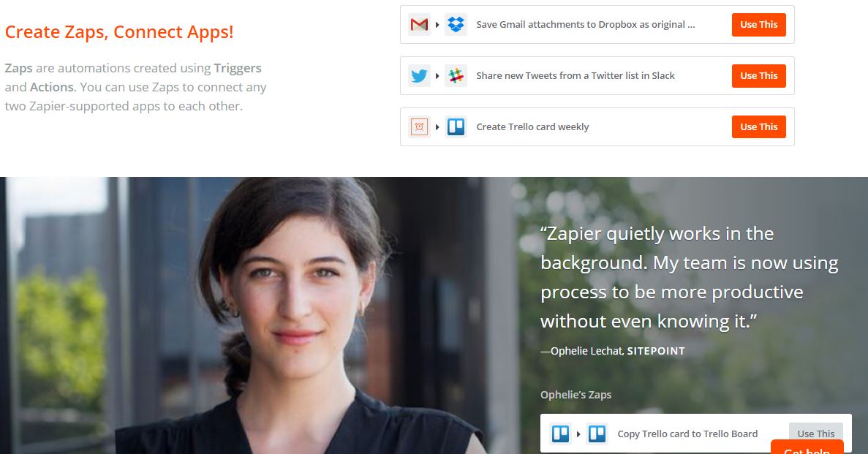Click the alarm clock schedule icon

point(419,126)
